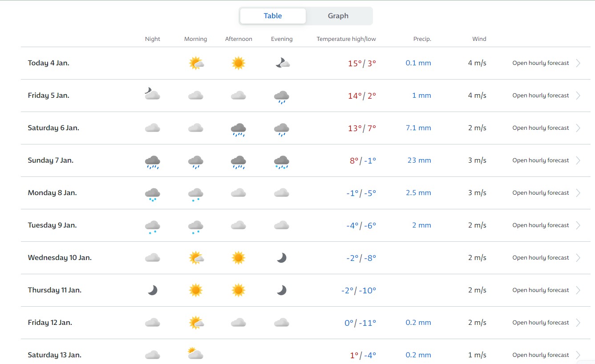Click today's evening moon-and-cloud icon
Viewport: 595px width, 364px height.
[282, 63]
